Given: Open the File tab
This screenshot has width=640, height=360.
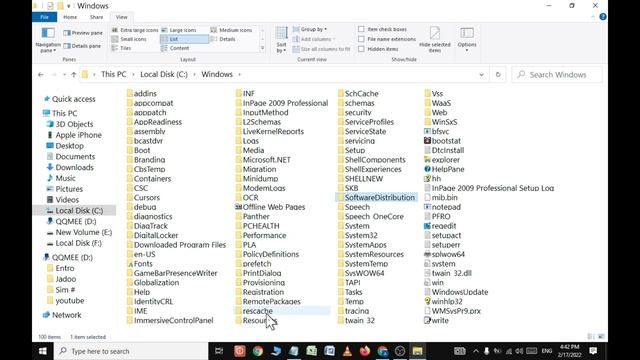Looking at the screenshot, I should [44, 17].
